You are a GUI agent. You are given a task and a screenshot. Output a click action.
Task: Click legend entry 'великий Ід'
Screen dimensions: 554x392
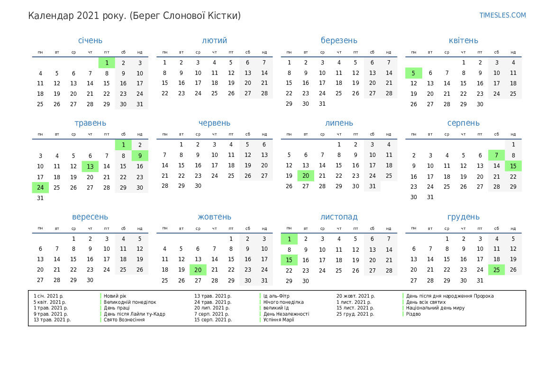[x=276, y=308]
